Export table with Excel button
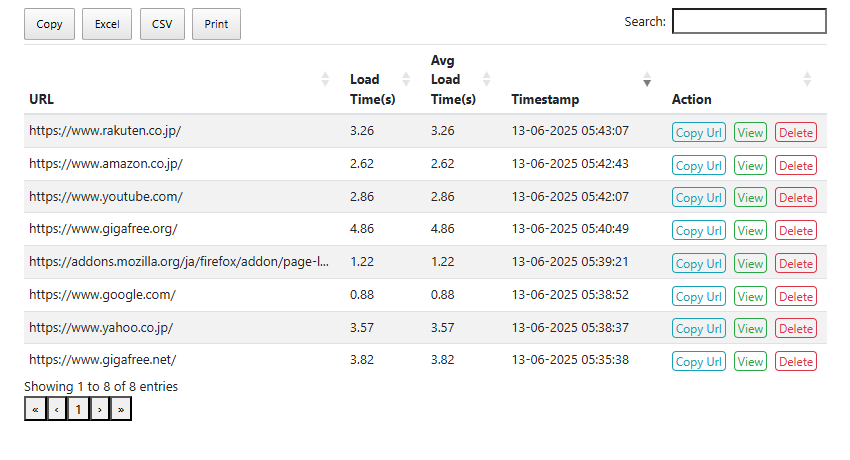850x460 pixels. tap(107, 24)
